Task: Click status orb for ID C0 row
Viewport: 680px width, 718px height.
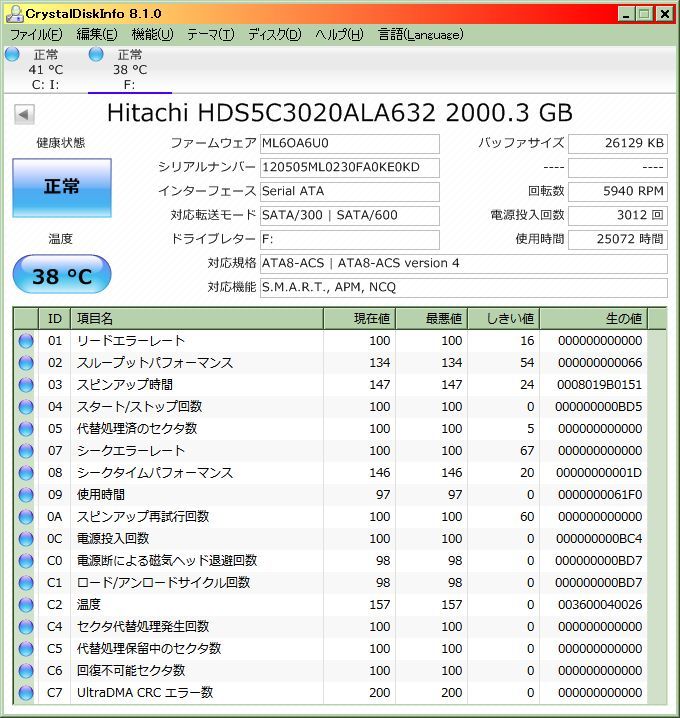Action: click(x=26, y=560)
